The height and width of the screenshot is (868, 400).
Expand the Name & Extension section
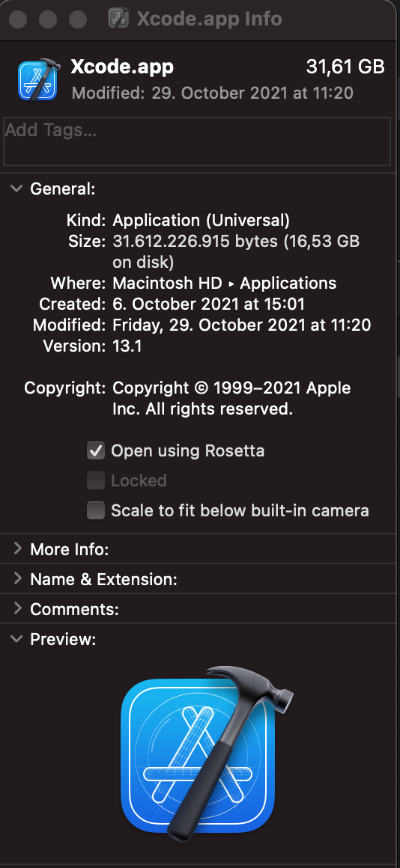[x=17, y=579]
